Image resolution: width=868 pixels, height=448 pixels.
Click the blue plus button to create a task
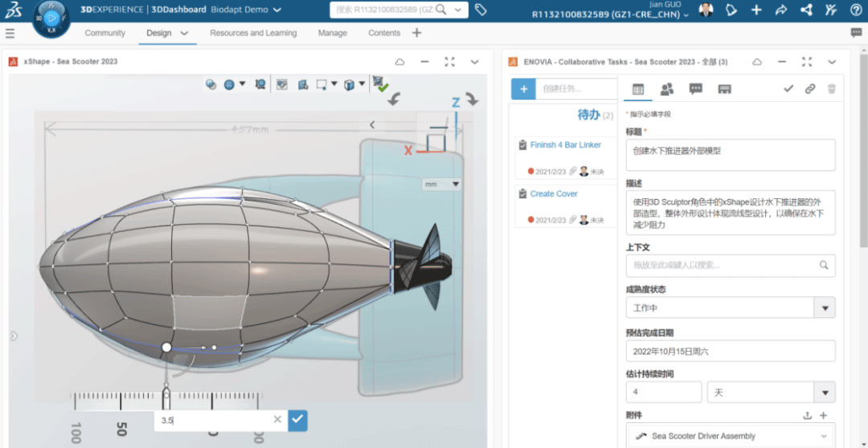click(x=523, y=89)
